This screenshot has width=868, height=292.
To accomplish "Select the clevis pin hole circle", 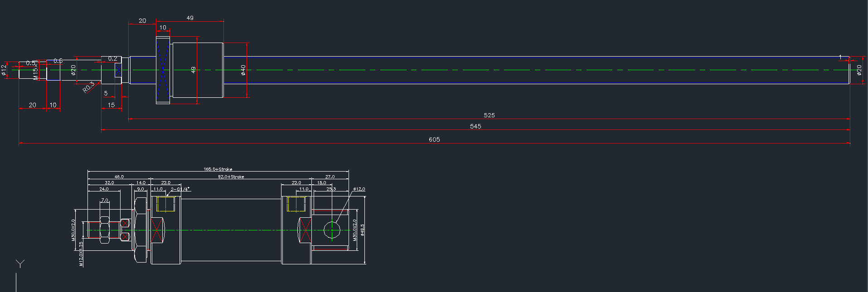I will [x=332, y=230].
